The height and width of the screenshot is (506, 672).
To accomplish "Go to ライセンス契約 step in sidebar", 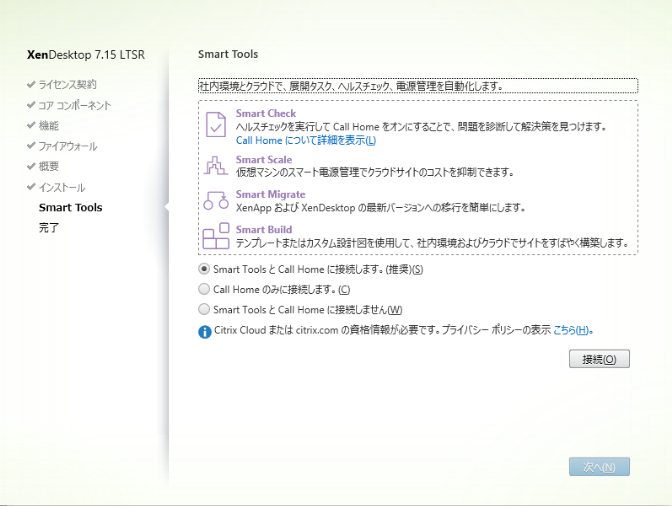I will point(67,85).
